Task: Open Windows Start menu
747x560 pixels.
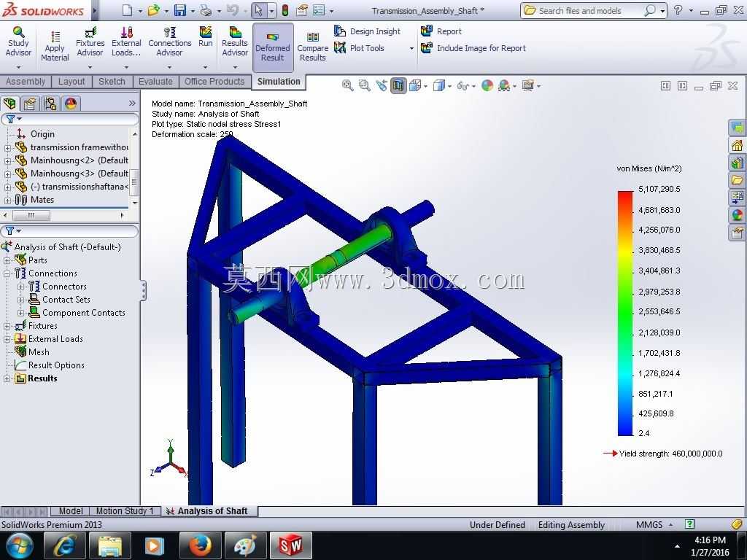Action: click(x=18, y=545)
